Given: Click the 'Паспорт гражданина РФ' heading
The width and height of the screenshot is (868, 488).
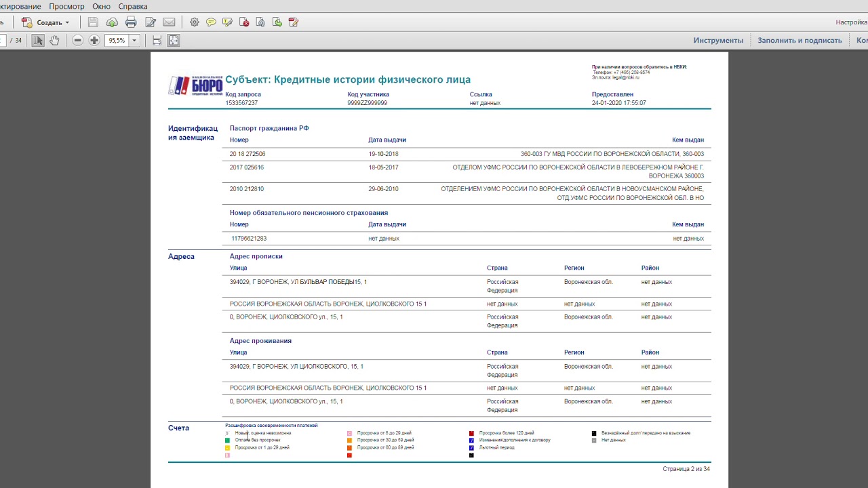Looking at the screenshot, I should click(x=269, y=128).
